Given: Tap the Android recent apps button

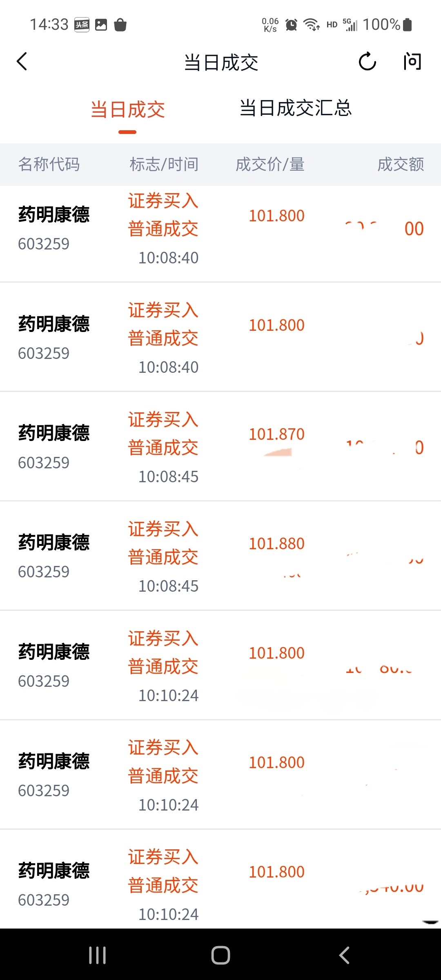Looking at the screenshot, I should 98,955.
